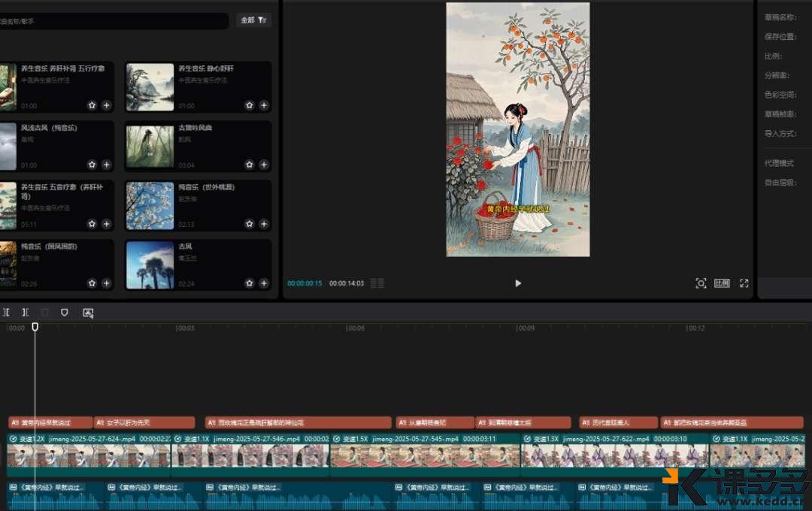The height and width of the screenshot is (511, 812).
Task: Select the marker shield tool in timeline toolbar
Action: coord(65,312)
